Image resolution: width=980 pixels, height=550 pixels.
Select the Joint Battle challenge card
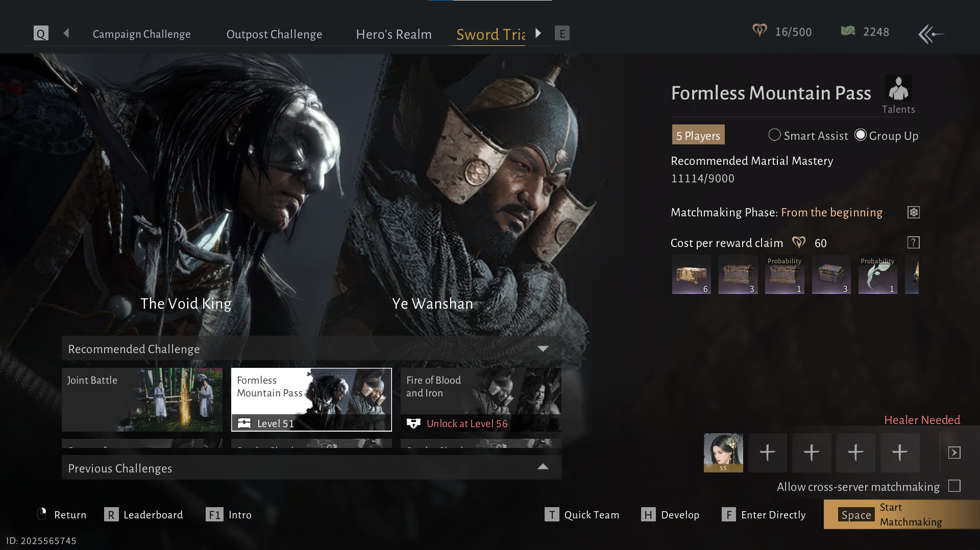coord(142,399)
